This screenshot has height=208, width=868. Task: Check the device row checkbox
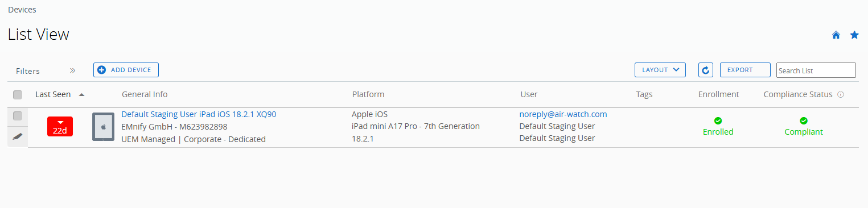18,116
